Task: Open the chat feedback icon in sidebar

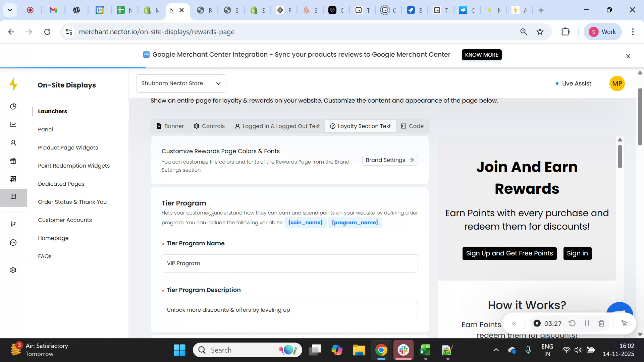Action: click(13, 242)
